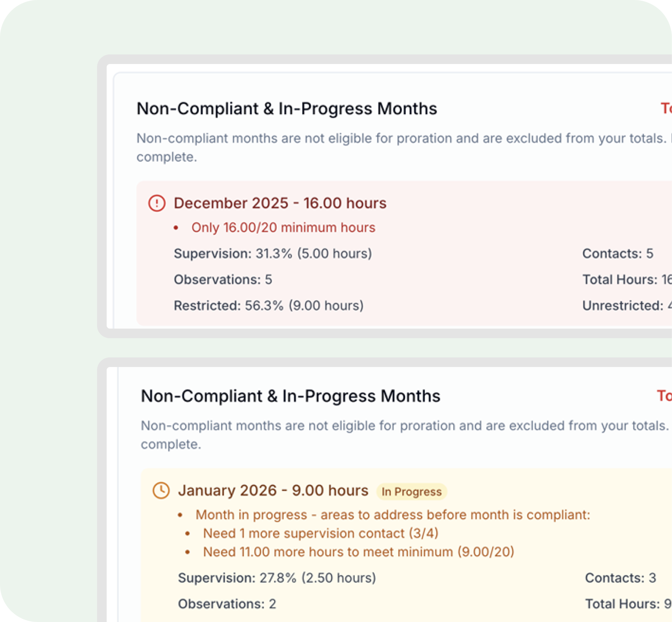This screenshot has width=672, height=622.
Task: Click the Supervision 27.8% progress value
Action: point(277,577)
